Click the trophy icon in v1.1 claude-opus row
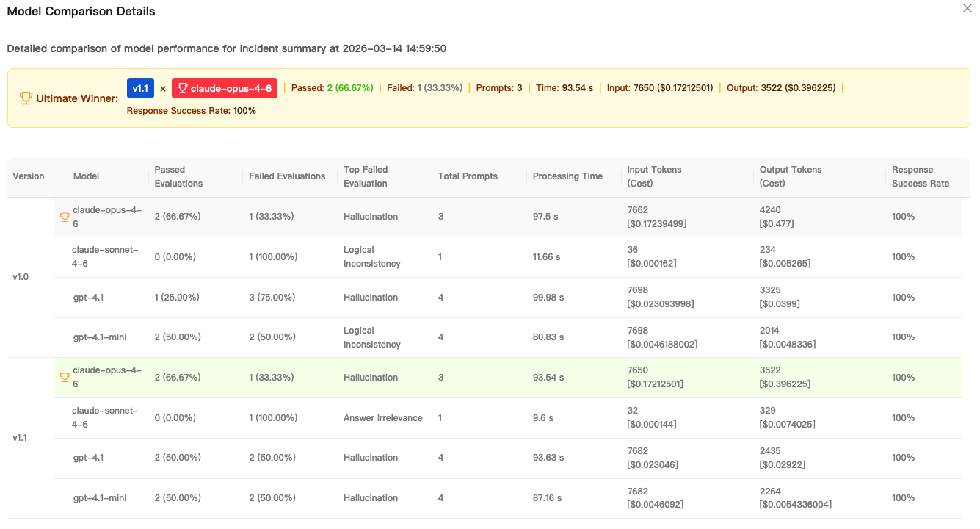980x529 pixels. point(65,378)
